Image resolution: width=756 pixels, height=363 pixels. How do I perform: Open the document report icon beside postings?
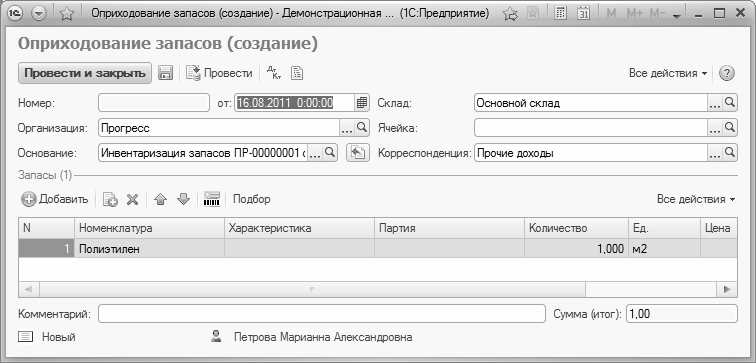pos(297,73)
